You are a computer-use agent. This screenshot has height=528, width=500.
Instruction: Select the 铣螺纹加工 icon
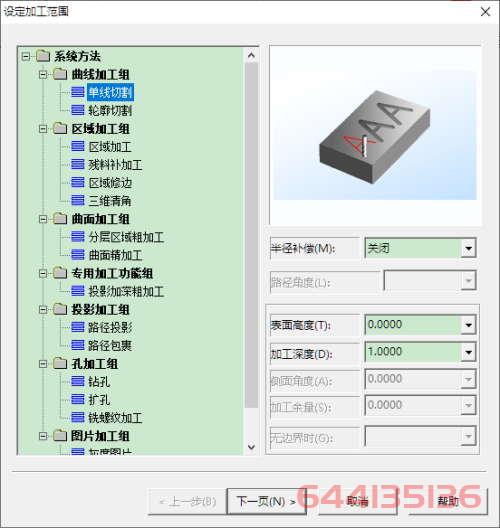tap(78, 418)
